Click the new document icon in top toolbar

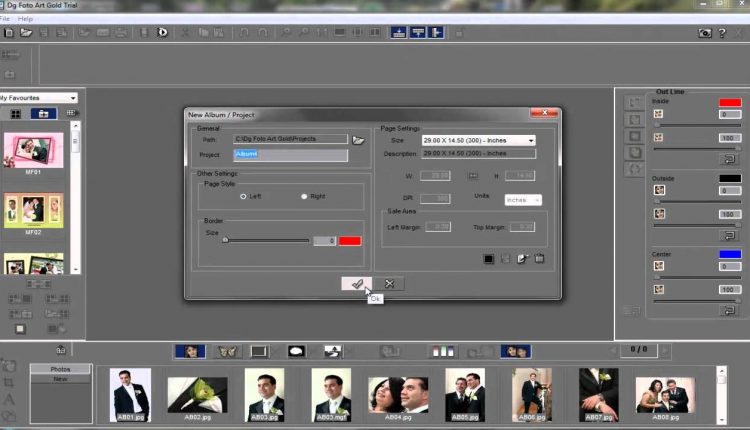9,32
